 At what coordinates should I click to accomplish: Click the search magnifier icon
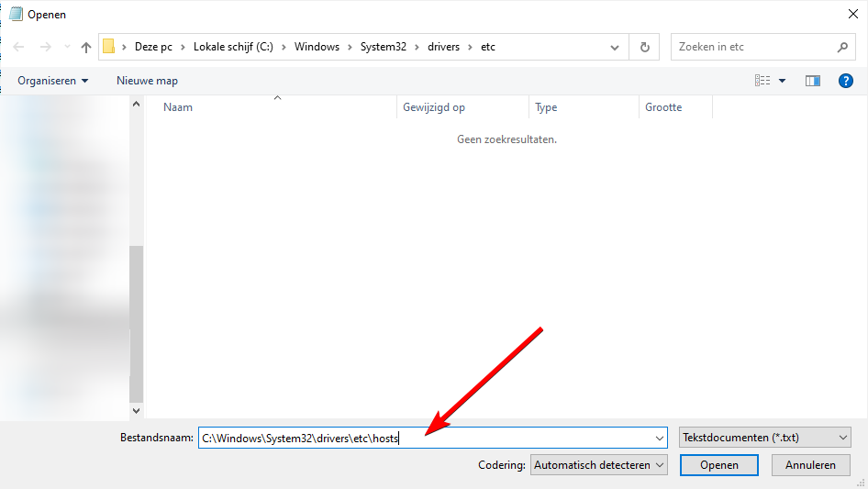(841, 47)
